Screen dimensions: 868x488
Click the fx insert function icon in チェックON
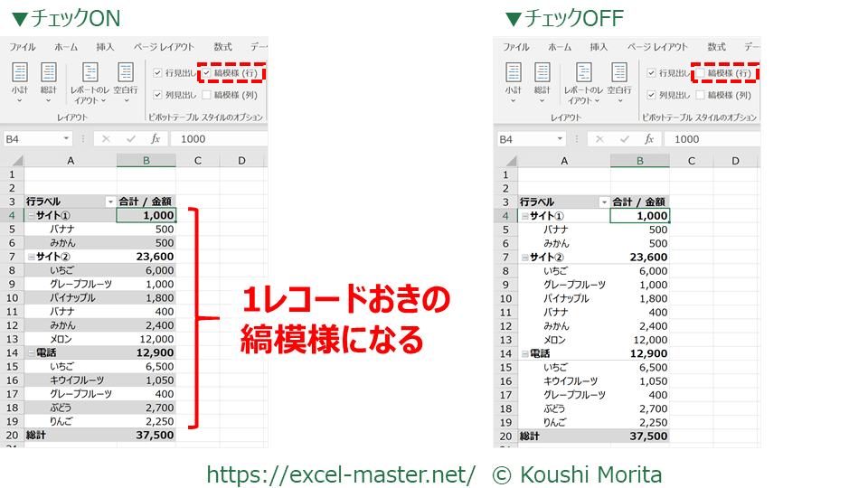156,139
